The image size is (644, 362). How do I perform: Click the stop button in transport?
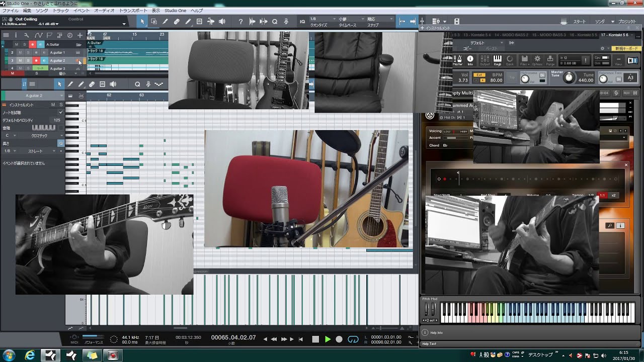(315, 339)
